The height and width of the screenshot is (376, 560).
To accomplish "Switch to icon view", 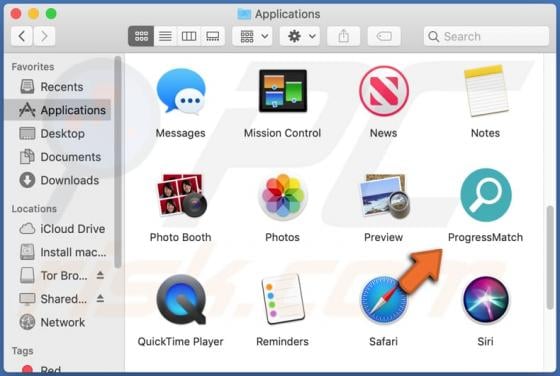I will coord(141,36).
